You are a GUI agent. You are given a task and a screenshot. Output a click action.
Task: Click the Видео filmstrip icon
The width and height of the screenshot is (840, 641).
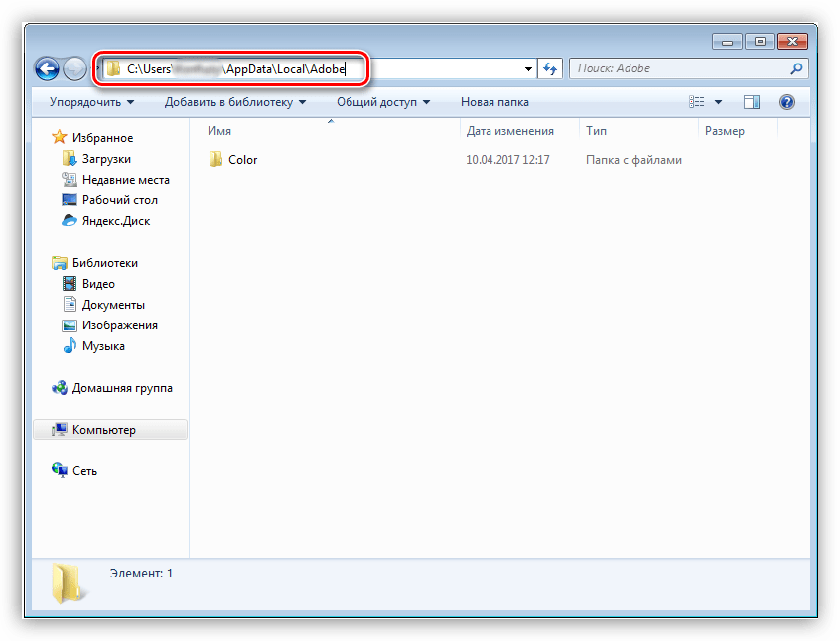pos(70,283)
